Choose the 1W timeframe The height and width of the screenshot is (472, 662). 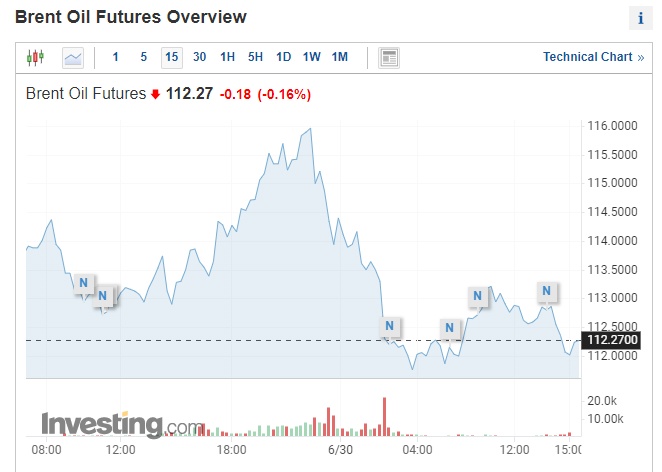click(x=311, y=57)
